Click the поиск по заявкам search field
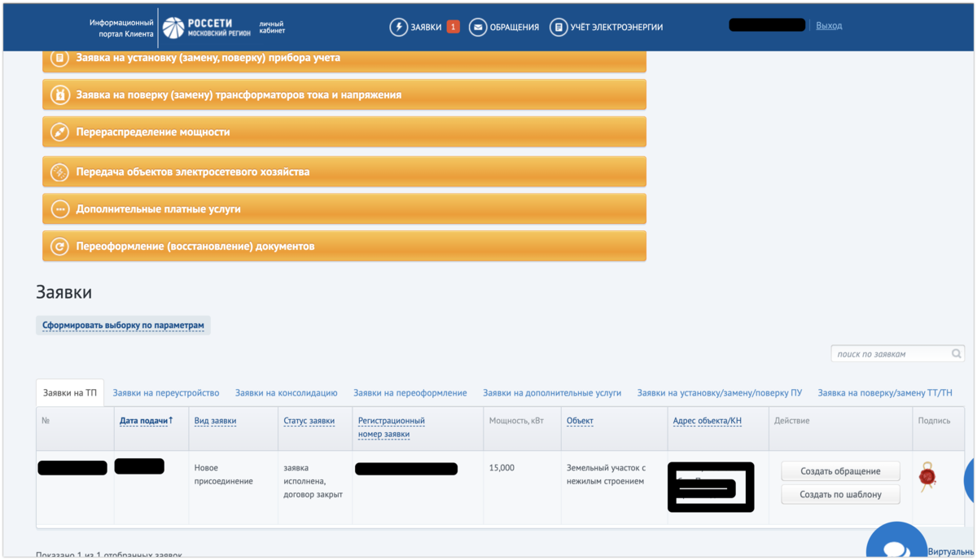 tap(887, 353)
